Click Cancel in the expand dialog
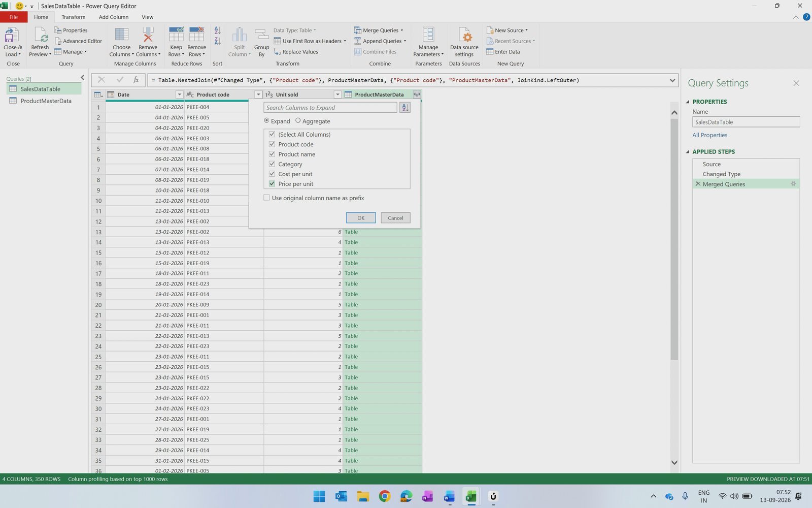 click(x=395, y=218)
